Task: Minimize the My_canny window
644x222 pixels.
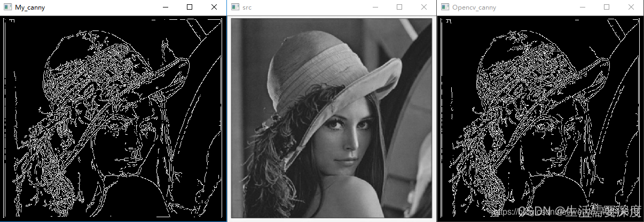Action: 166,7
